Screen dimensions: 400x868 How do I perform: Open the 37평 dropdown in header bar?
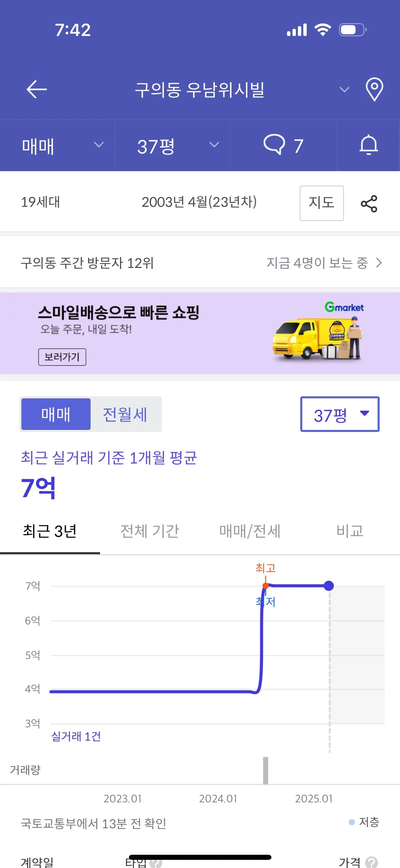click(173, 145)
